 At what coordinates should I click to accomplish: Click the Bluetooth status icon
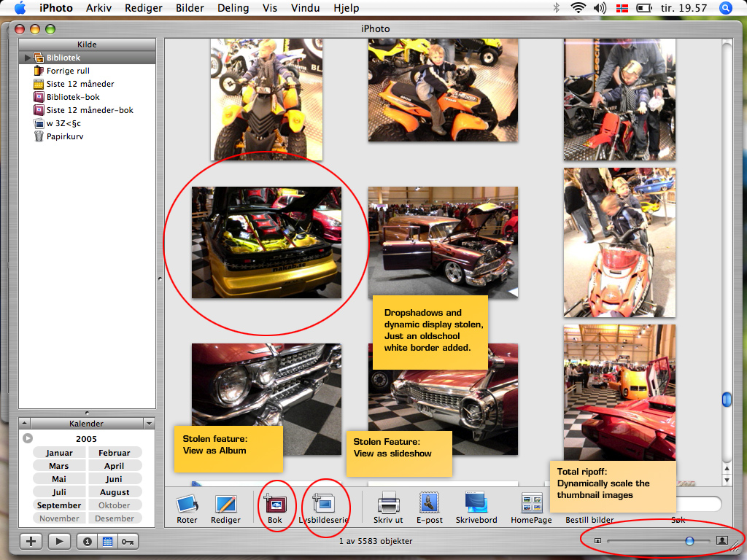(556, 8)
